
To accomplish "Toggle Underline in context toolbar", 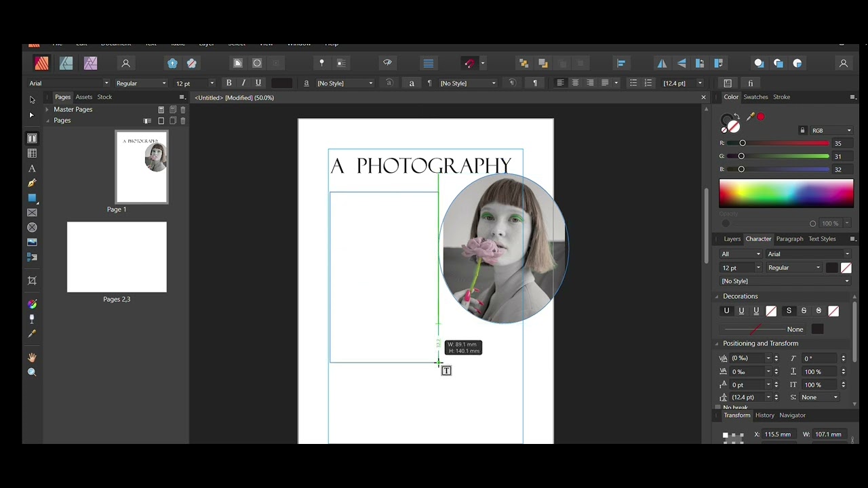I will click(x=258, y=83).
